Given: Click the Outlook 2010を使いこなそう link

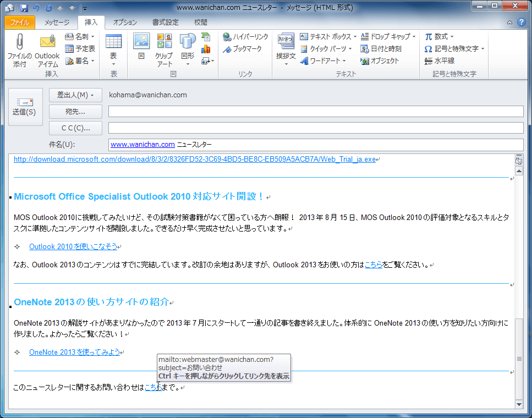Looking at the screenshot, I should 73,246.
